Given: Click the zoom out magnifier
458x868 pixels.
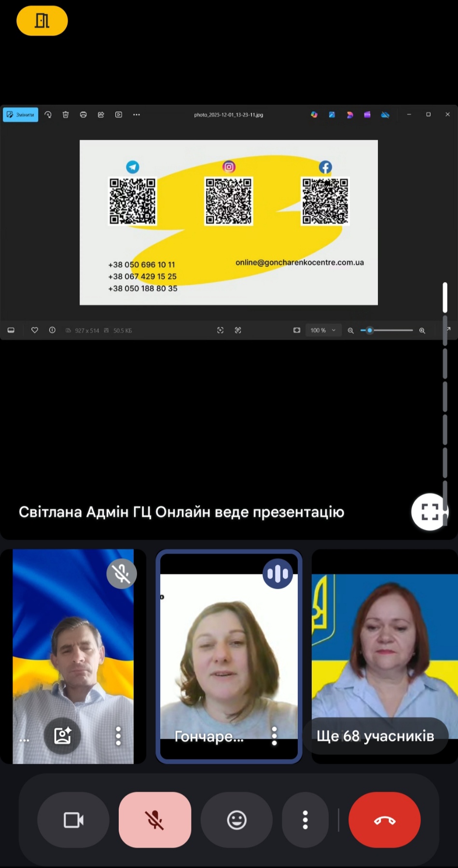Looking at the screenshot, I should 351,330.
